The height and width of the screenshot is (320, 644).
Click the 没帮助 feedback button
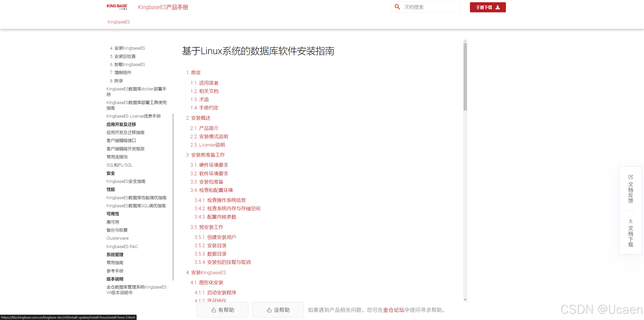click(278, 310)
